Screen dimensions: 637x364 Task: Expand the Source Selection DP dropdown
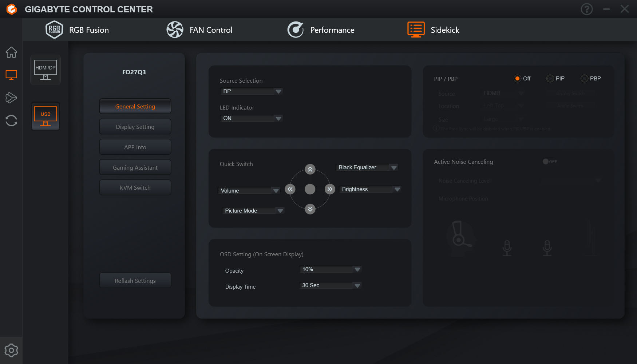click(252, 91)
